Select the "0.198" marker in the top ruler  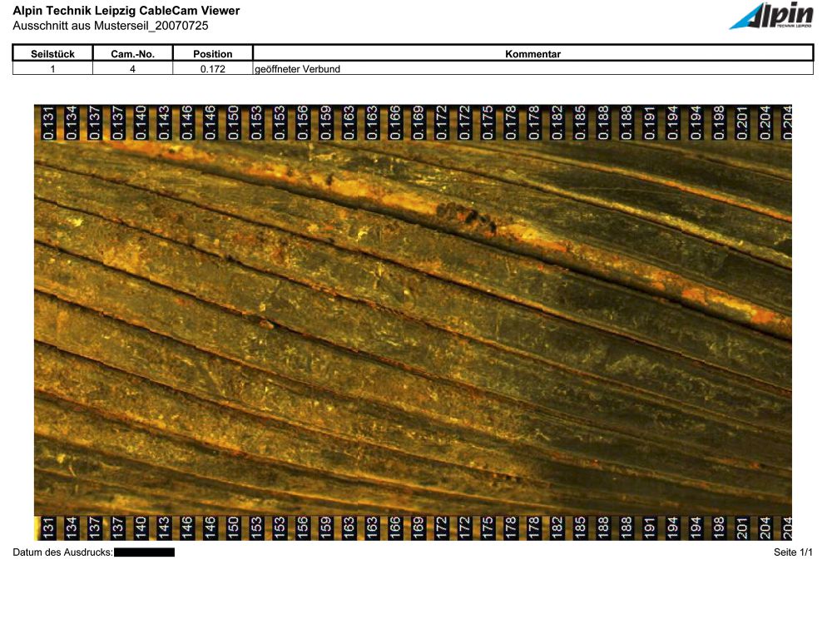click(x=719, y=122)
